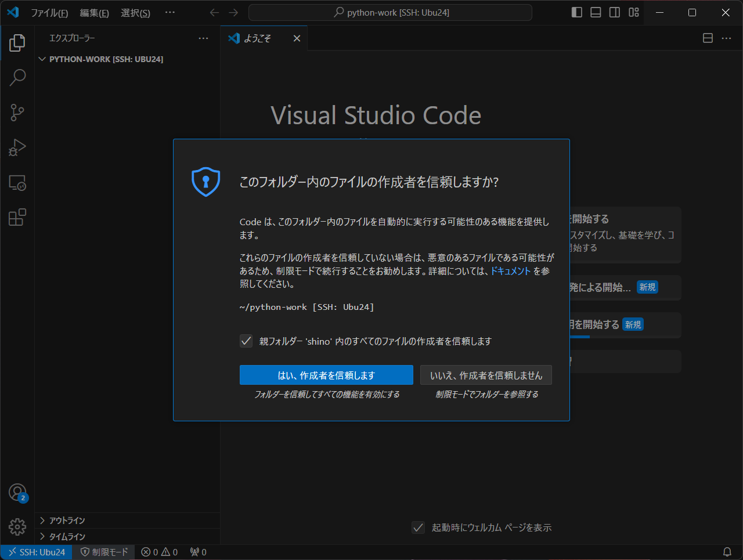The height and width of the screenshot is (560, 743).
Task: Open the Remote Explorer icon
Action: pos(17,183)
